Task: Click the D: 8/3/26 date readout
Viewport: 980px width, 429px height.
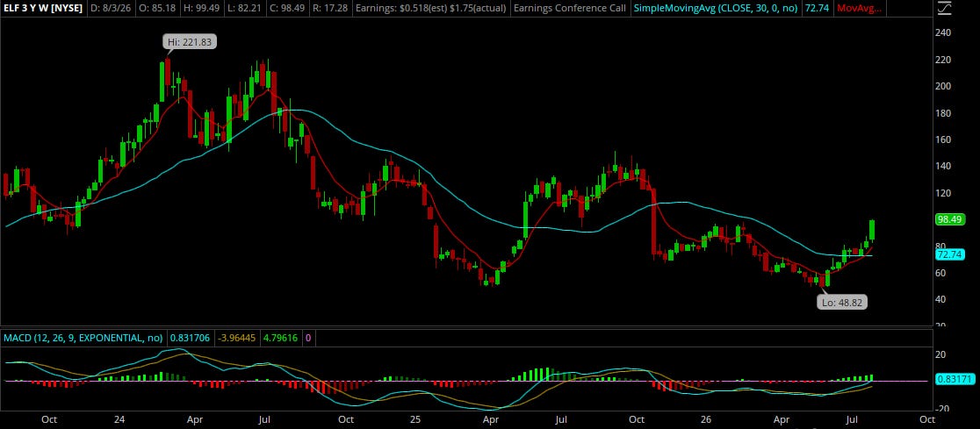Action: click(111, 9)
